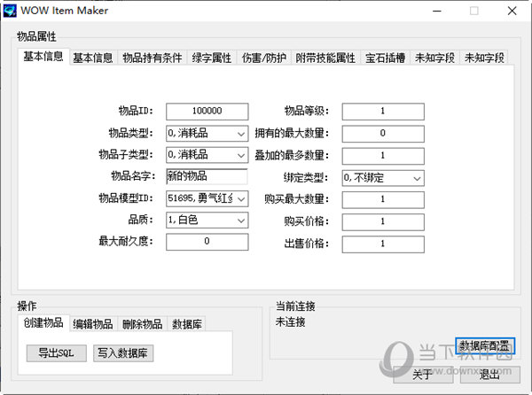532x395 pixels.
Task: Click the 物品名字 text field
Action: [207, 176]
